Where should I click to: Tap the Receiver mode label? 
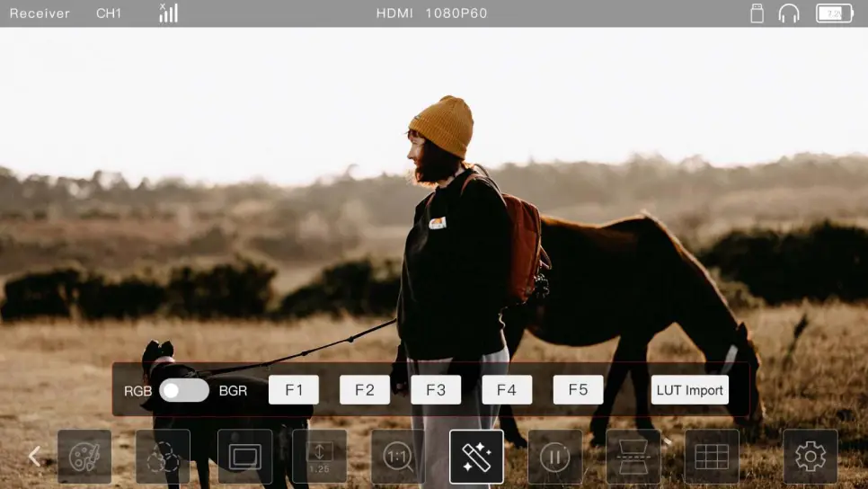[x=40, y=13]
